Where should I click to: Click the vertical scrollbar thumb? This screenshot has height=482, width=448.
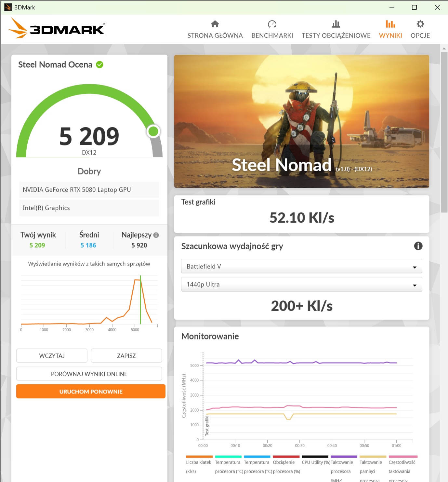[x=444, y=132]
